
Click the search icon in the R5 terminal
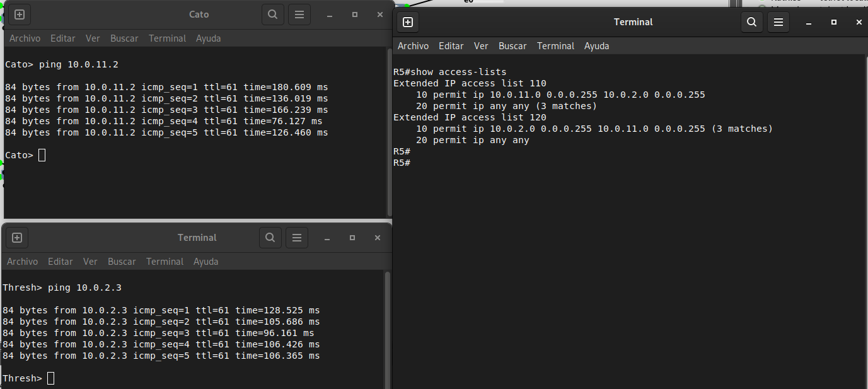751,22
